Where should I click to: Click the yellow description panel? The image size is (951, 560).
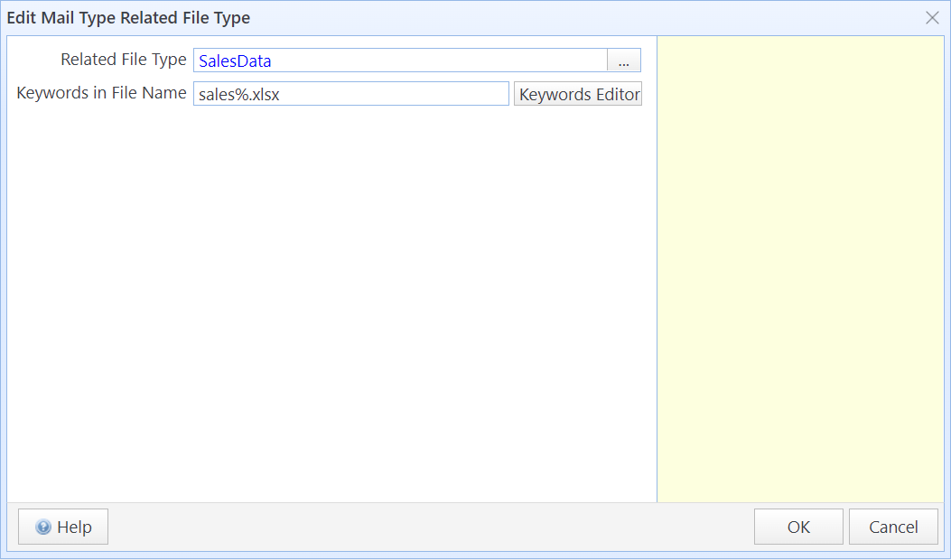(800, 269)
